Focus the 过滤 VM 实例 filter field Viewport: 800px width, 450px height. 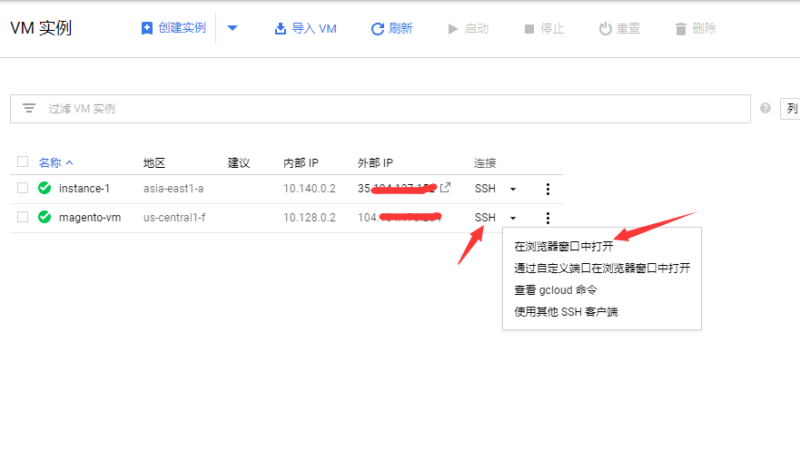click(380, 109)
